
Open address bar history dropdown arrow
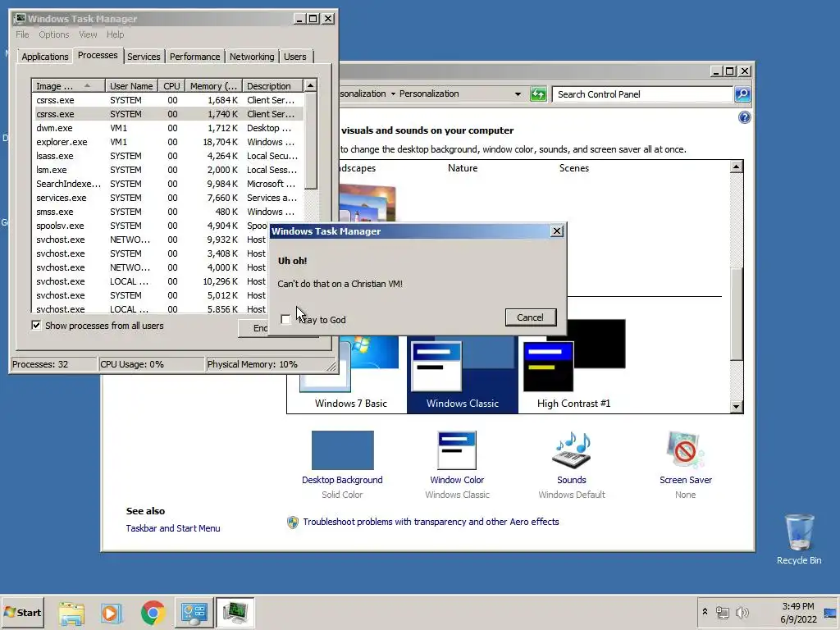point(518,94)
